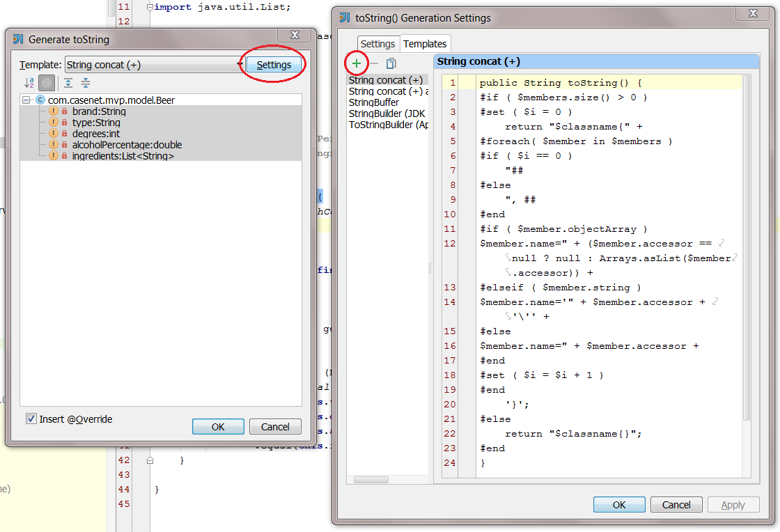Image resolution: width=780 pixels, height=532 pixels.
Task: Select the first String concat (+) template
Action: pos(387,80)
